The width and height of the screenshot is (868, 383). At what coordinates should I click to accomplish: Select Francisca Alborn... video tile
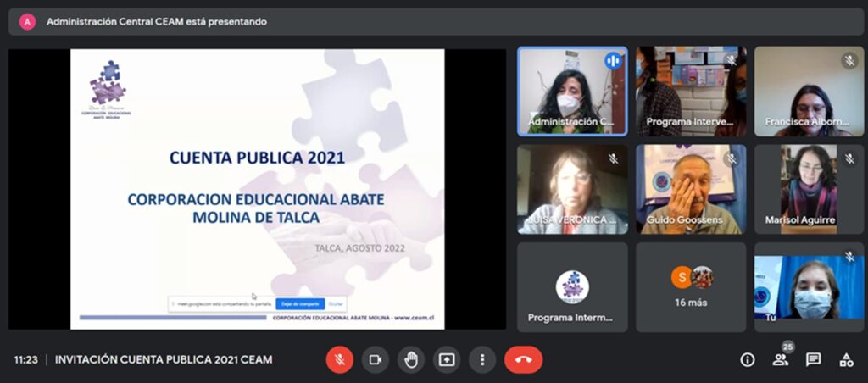click(x=809, y=91)
